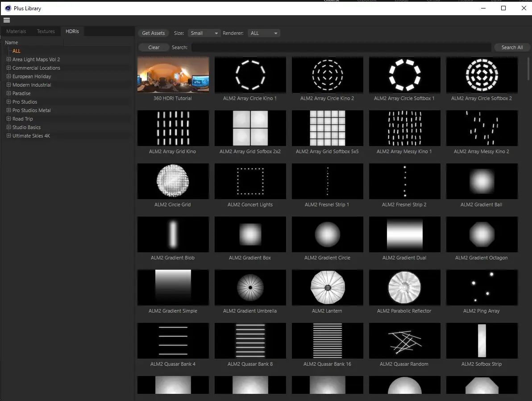Switch to the Materials tab
The image size is (532, 401).
[16, 31]
